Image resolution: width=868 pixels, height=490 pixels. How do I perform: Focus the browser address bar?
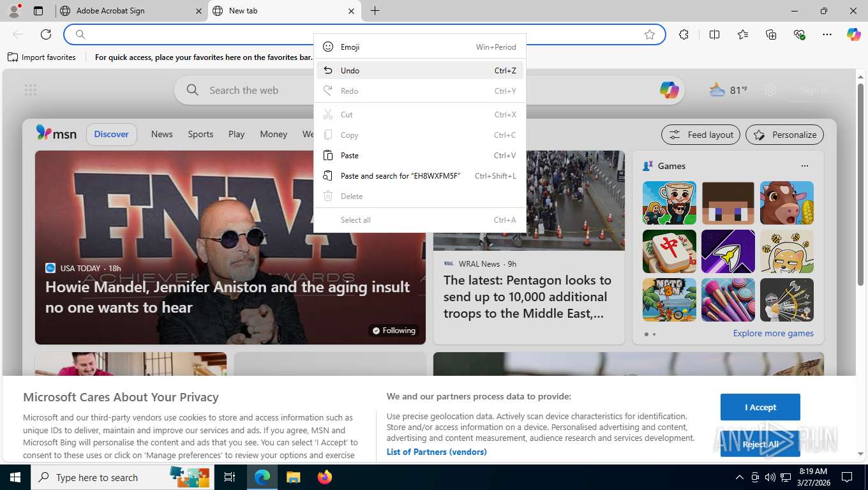pos(364,34)
